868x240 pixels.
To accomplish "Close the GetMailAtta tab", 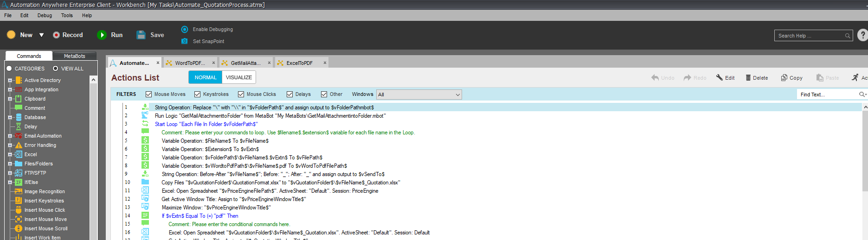I will [x=269, y=63].
